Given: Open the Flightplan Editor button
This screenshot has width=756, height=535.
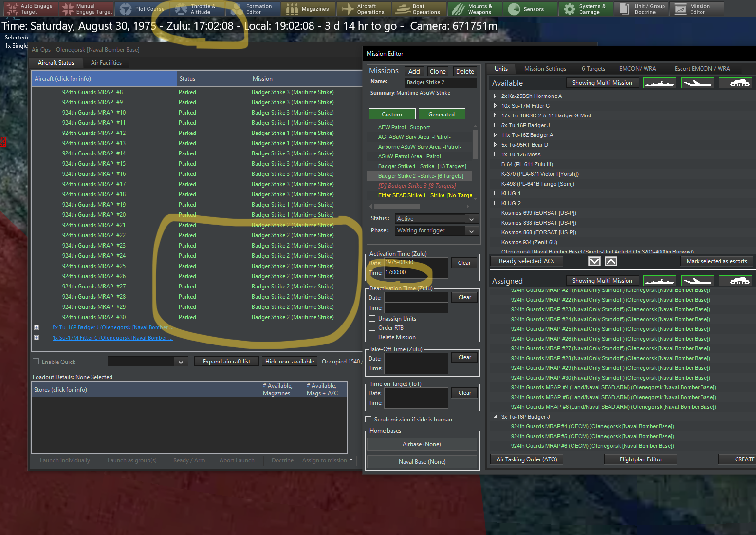Looking at the screenshot, I should [x=641, y=459].
